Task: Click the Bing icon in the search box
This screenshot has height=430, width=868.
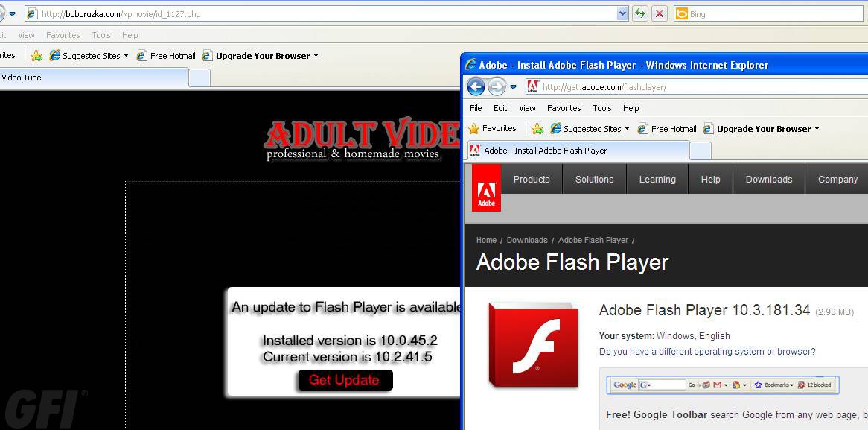Action: click(681, 14)
